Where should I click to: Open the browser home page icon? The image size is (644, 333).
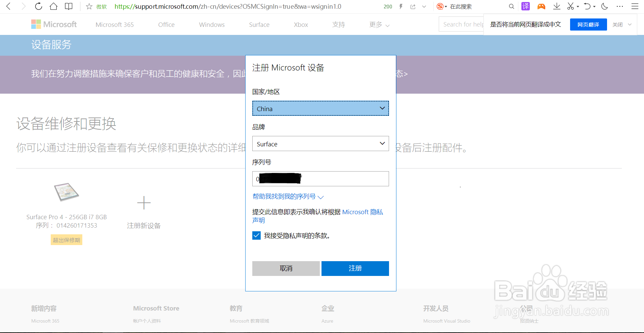point(53,6)
